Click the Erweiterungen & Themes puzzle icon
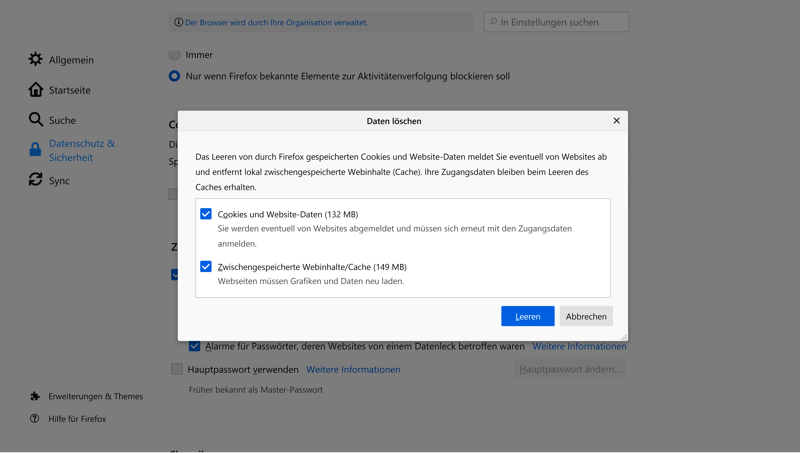The width and height of the screenshot is (800, 453). 35,396
